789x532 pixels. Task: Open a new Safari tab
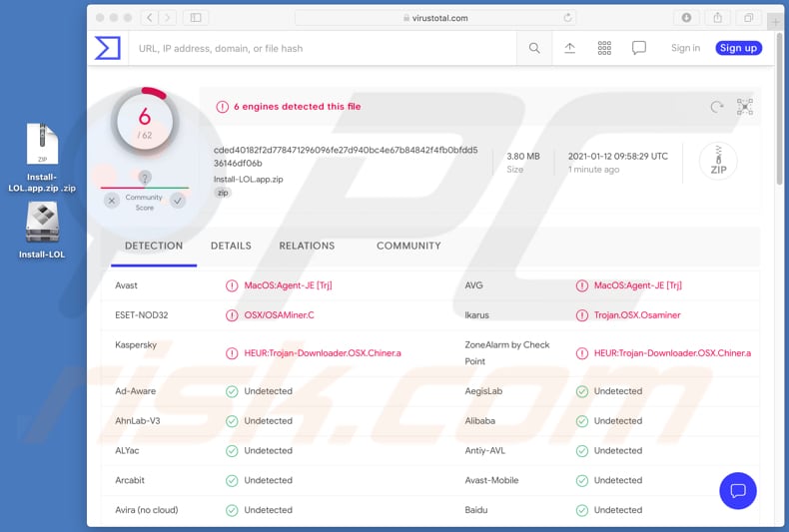click(775, 22)
